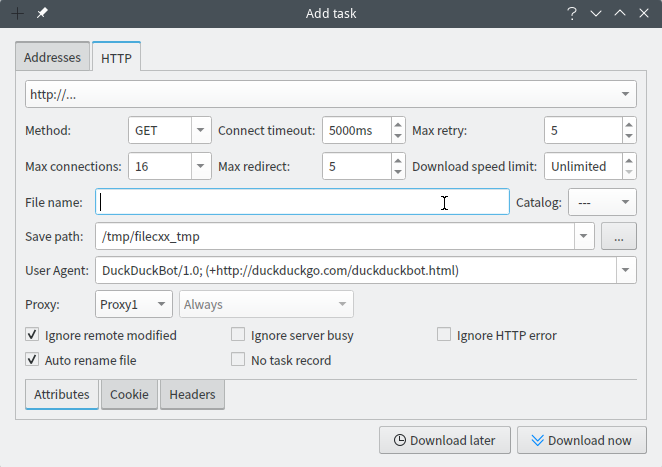Click the pin window icon in title bar
The height and width of the screenshot is (467, 662).
42,13
